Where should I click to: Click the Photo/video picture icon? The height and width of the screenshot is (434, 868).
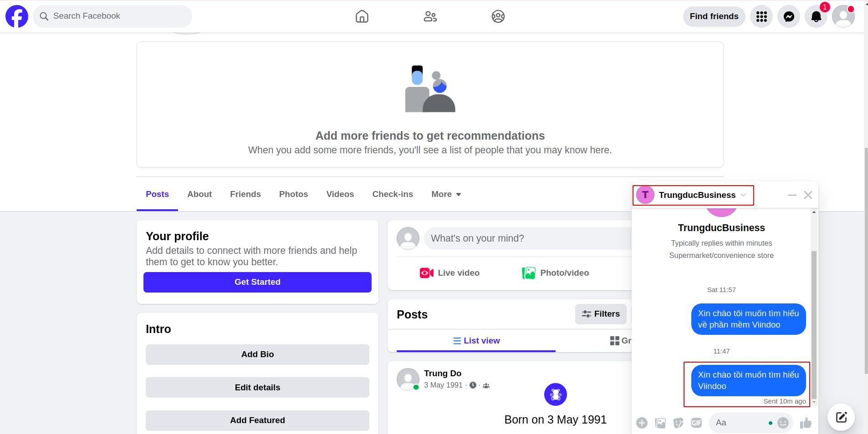(528, 273)
